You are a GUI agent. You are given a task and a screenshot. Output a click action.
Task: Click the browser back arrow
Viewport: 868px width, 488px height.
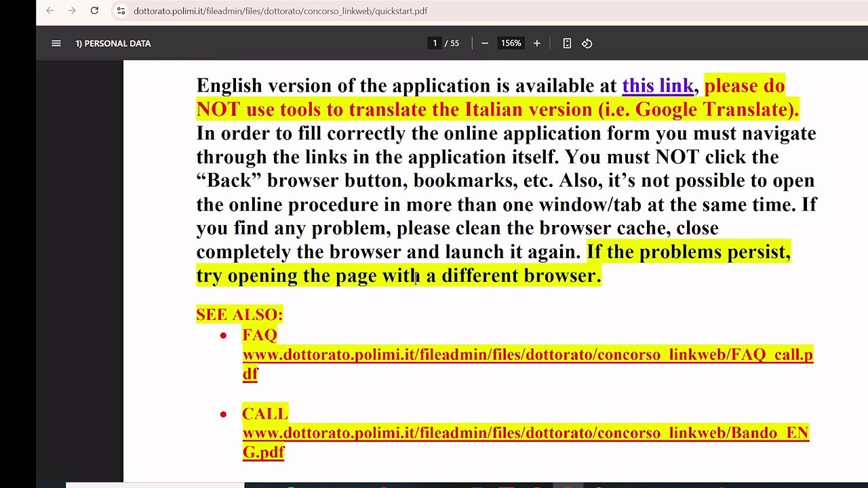tap(50, 11)
